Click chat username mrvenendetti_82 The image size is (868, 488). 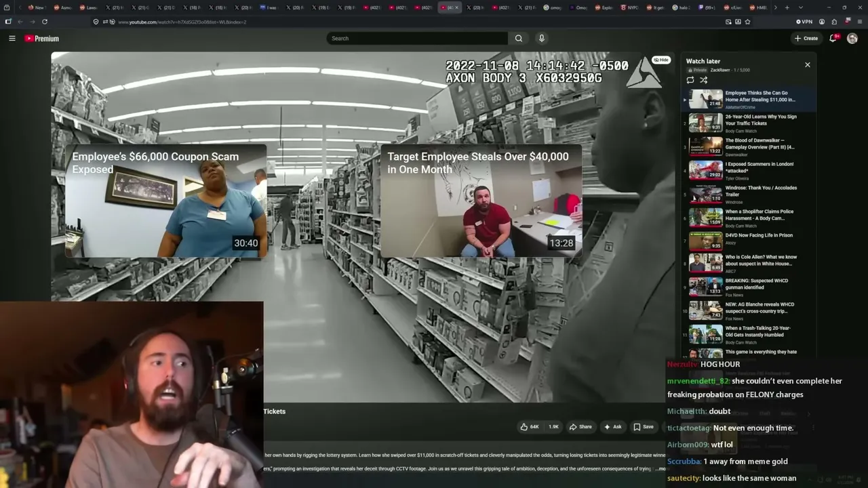click(x=698, y=381)
